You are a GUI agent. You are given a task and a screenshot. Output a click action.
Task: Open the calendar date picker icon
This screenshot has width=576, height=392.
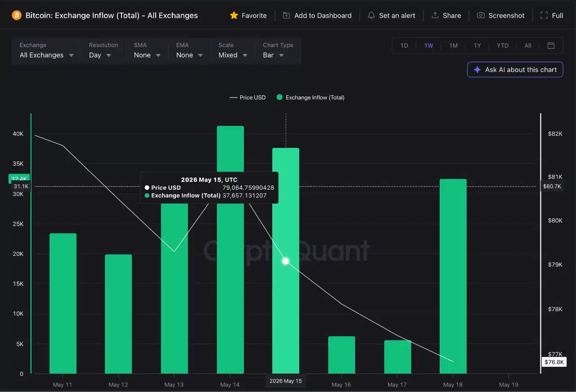click(x=551, y=45)
